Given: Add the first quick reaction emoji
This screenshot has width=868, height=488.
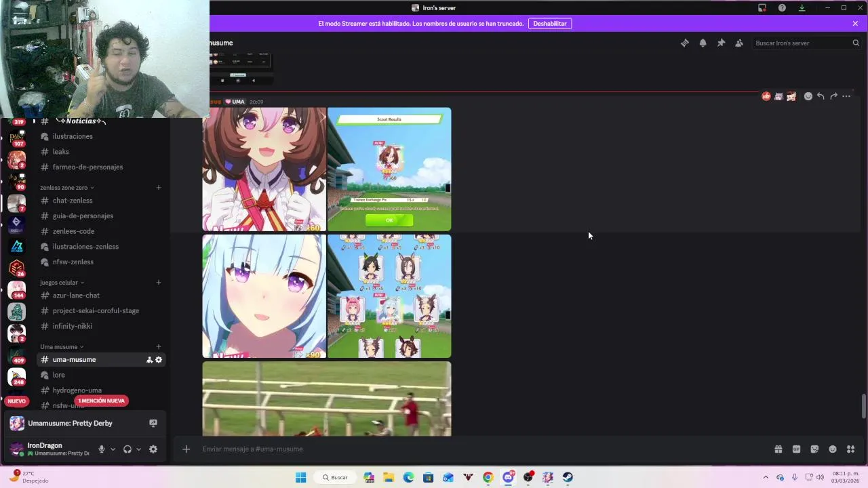Looking at the screenshot, I should (766, 96).
